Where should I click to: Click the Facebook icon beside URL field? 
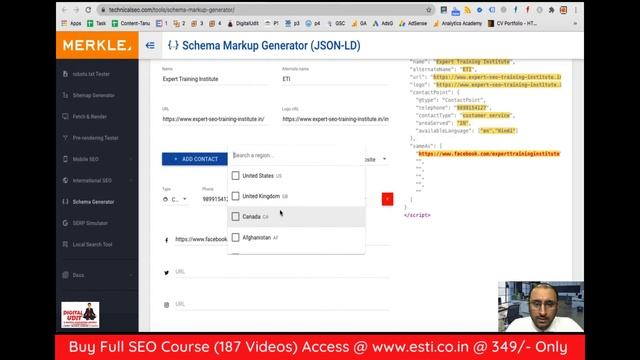pos(166,240)
